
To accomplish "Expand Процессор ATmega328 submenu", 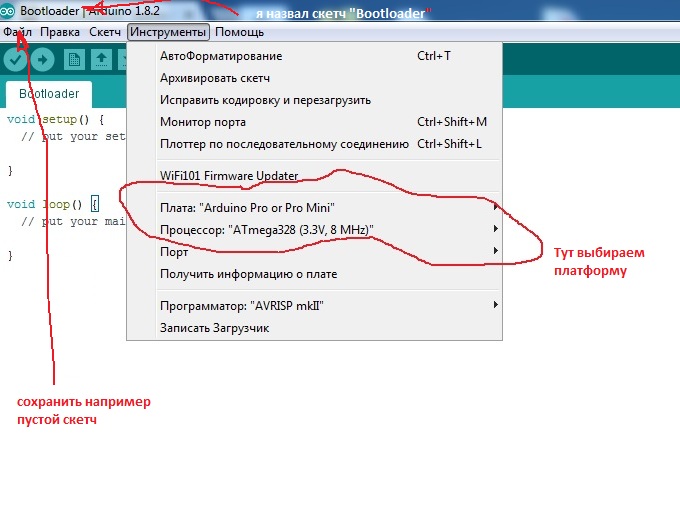I will (314, 229).
